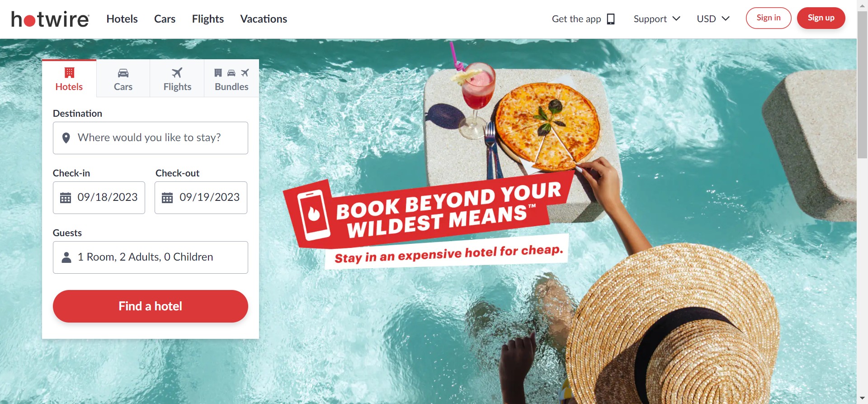
Task: Select the Flights tab with airplane icon
Action: [177, 79]
